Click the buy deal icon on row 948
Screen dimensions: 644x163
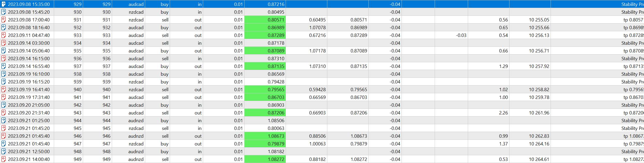point(4,151)
